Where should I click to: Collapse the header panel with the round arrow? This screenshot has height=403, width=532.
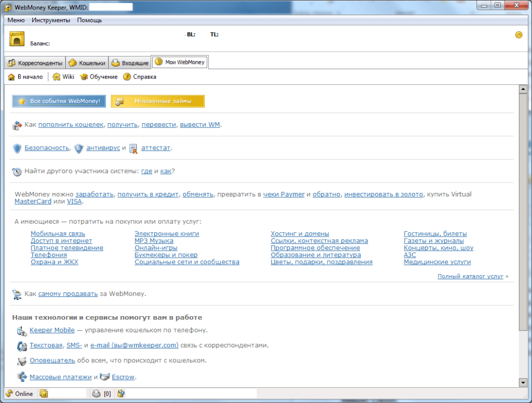[x=518, y=35]
